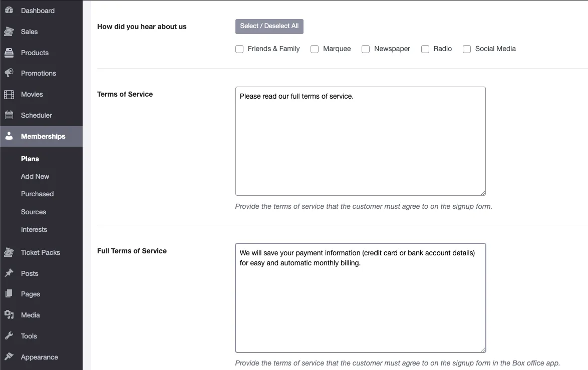
Task: Open the Movies menu
Action: pyautogui.click(x=32, y=94)
